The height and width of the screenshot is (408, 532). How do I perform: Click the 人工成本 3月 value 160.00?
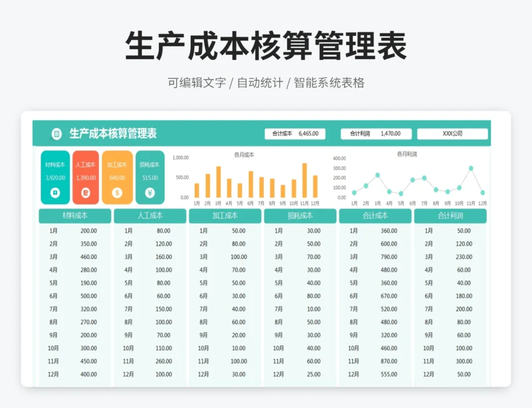tap(164, 257)
